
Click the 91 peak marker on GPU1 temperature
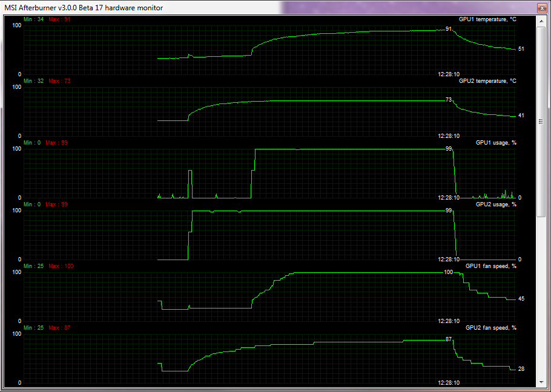[449, 29]
